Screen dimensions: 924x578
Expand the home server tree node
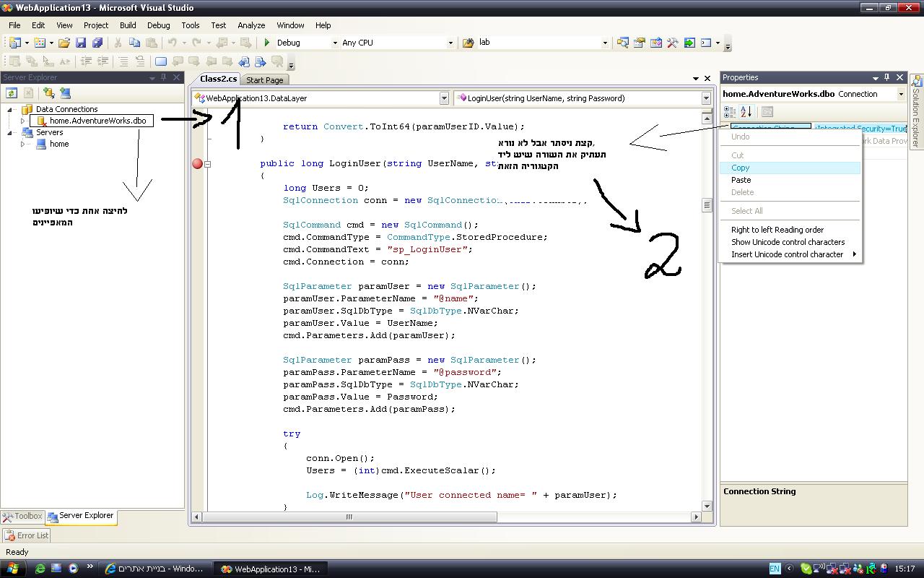pyautogui.click(x=22, y=144)
